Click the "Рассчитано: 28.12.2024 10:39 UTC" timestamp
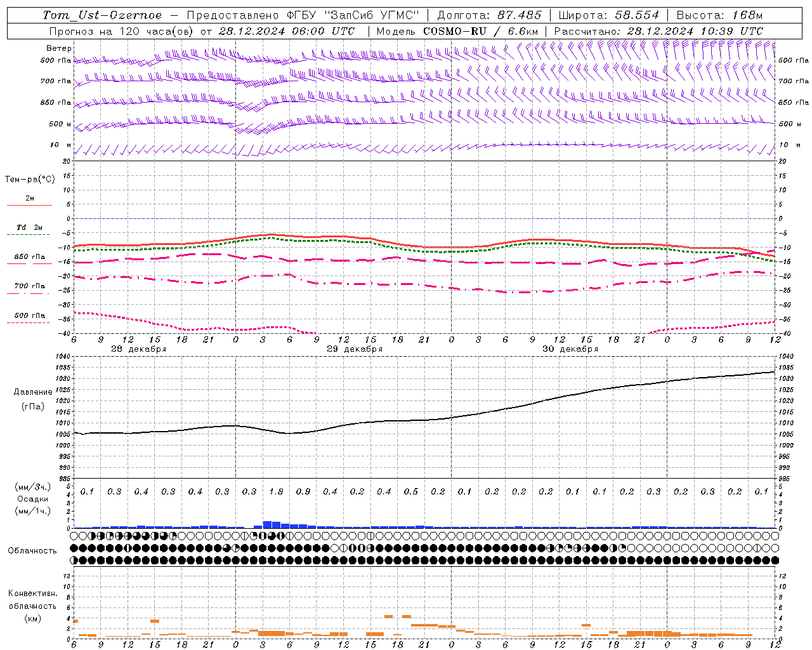 coord(658,31)
